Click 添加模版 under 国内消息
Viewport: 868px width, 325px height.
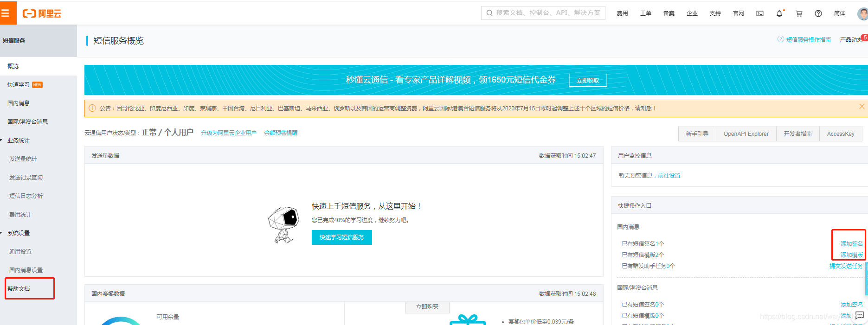[852, 255]
